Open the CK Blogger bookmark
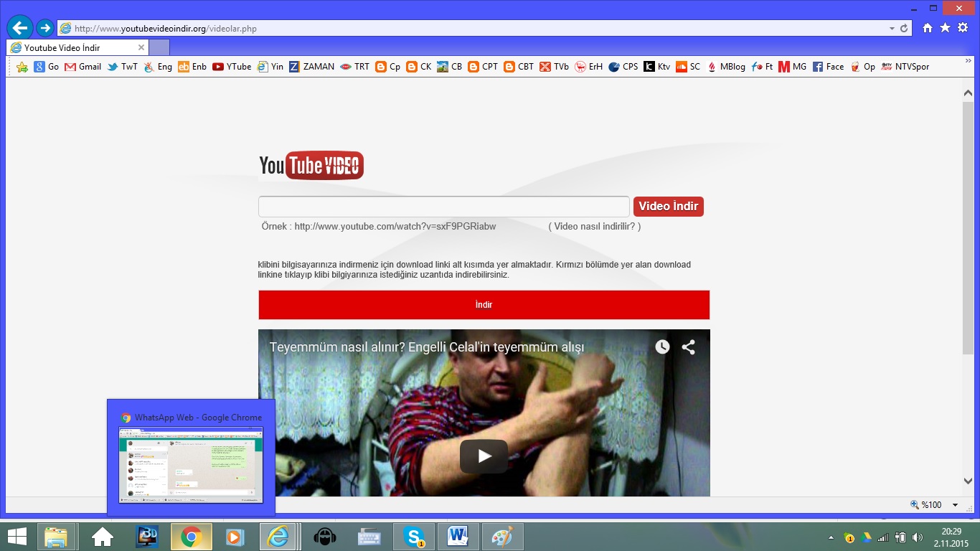Viewport: 980px width, 551px height. click(x=419, y=67)
